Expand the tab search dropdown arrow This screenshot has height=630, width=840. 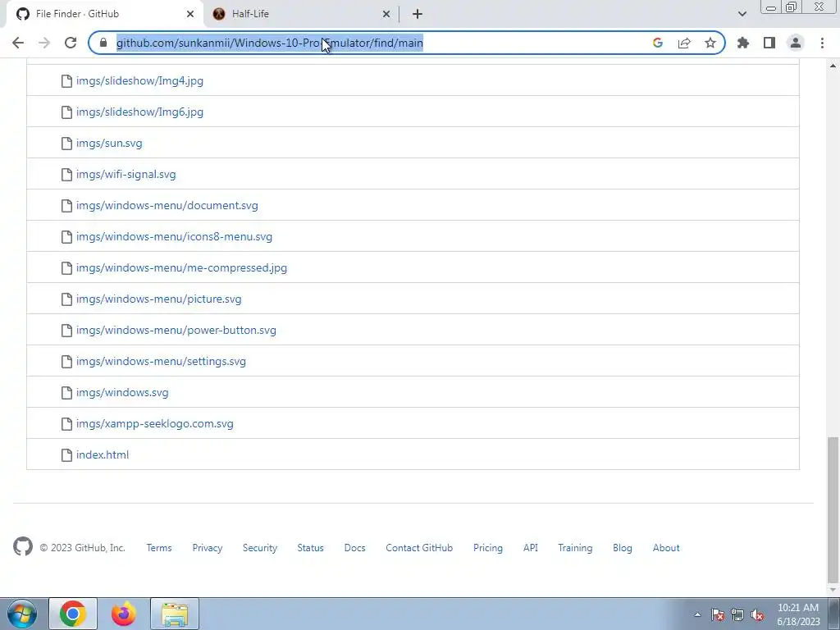742,14
